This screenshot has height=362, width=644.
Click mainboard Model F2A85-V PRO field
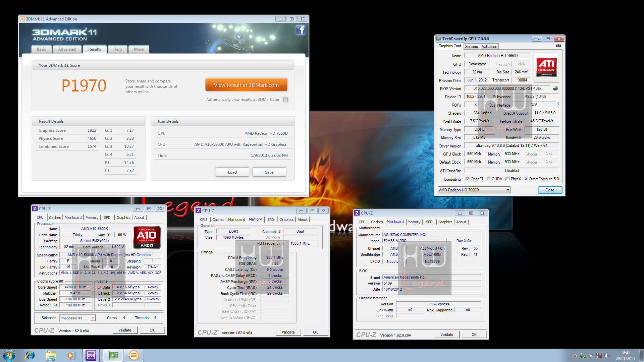[414, 241]
